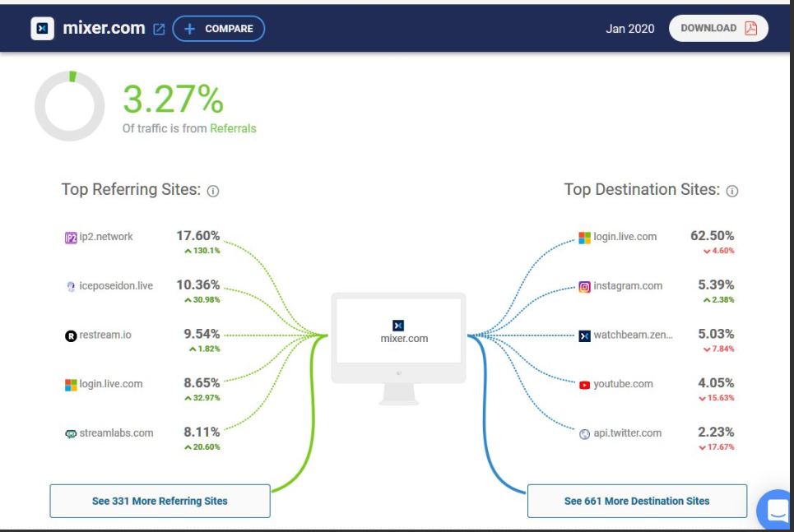Click the 20.60% increase indicator
This screenshot has height=532, width=794.
202,447
